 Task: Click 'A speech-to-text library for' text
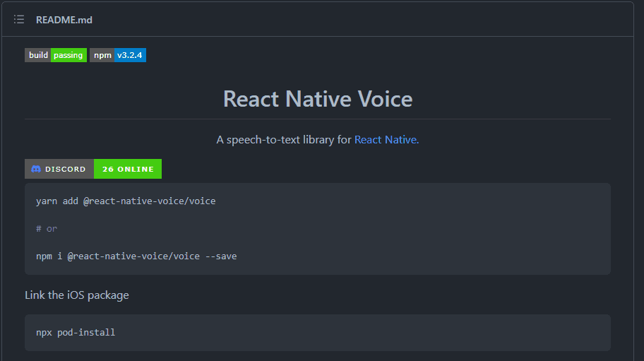point(284,140)
